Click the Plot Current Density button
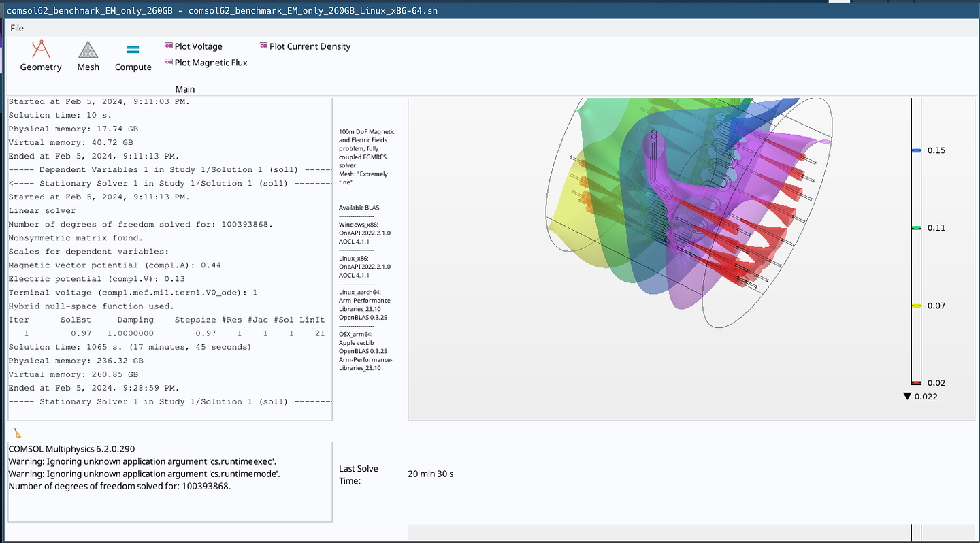 [x=310, y=46]
